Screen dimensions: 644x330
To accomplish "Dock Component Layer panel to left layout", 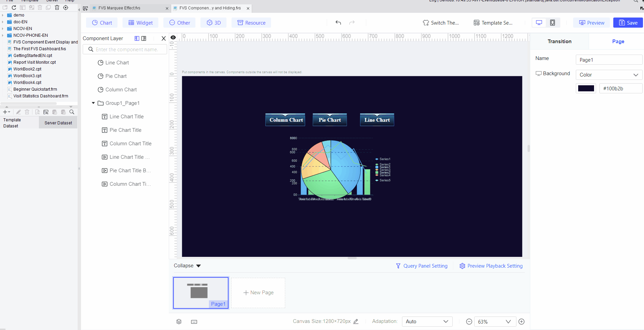I will tap(137, 38).
